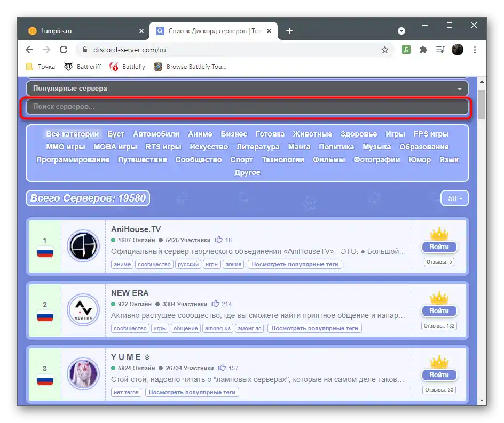The width and height of the screenshot is (504, 423).
Task: Click like thumb icon for AniHouse.TV
Action: pos(218,240)
